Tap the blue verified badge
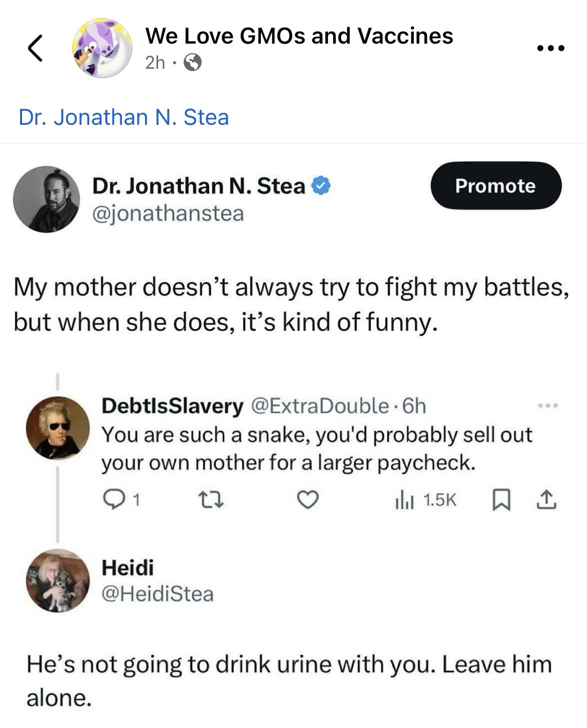This screenshot has height=728, width=587. [x=321, y=186]
